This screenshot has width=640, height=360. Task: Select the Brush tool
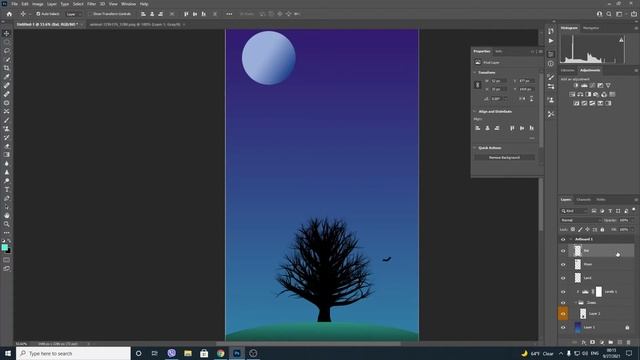[7, 120]
